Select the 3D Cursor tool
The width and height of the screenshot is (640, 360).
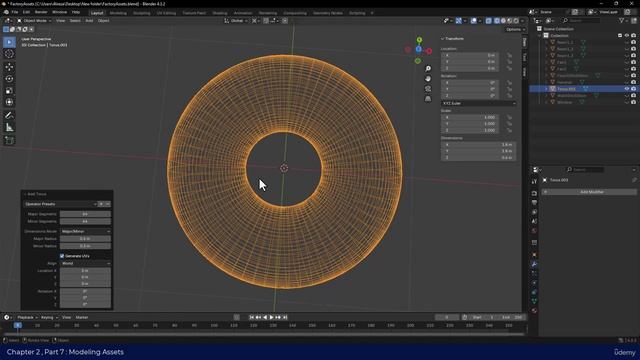click(x=9, y=54)
